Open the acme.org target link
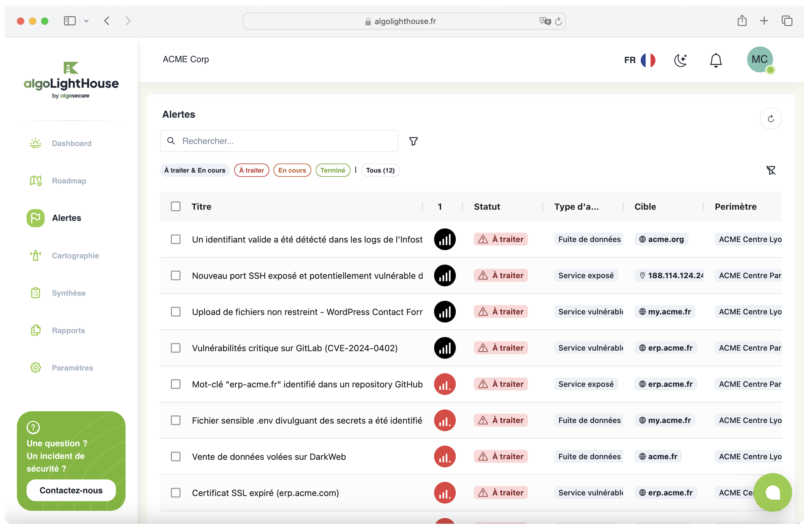Viewport: 812px width, 528px height. coord(662,239)
